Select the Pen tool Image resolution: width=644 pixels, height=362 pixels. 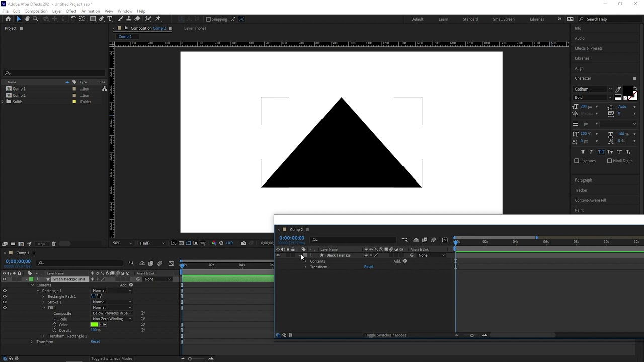click(x=101, y=19)
